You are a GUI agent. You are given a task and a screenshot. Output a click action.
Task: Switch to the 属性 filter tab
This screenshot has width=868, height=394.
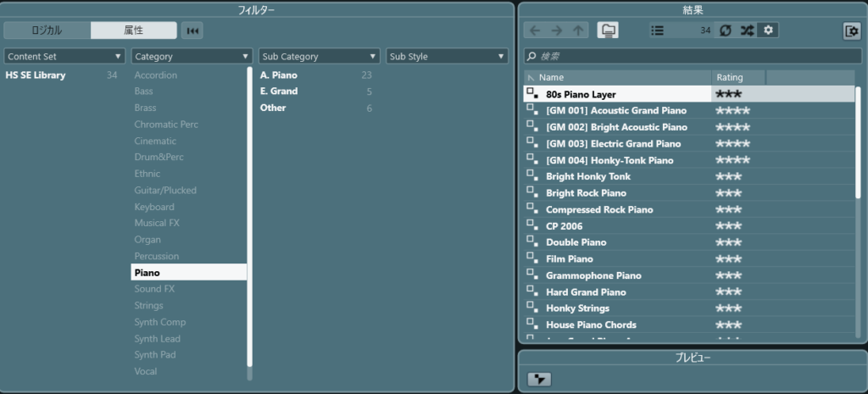tap(134, 31)
